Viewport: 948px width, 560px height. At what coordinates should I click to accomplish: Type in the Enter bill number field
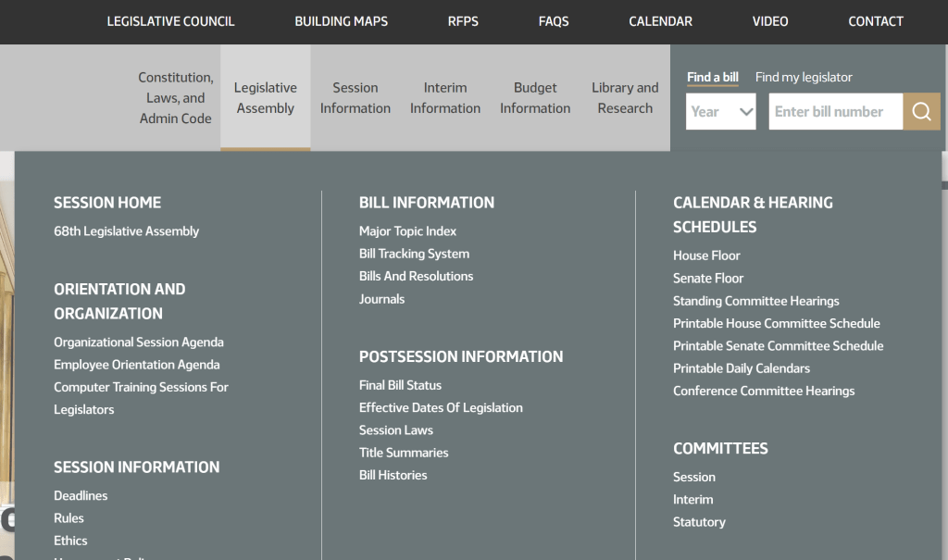click(x=835, y=111)
